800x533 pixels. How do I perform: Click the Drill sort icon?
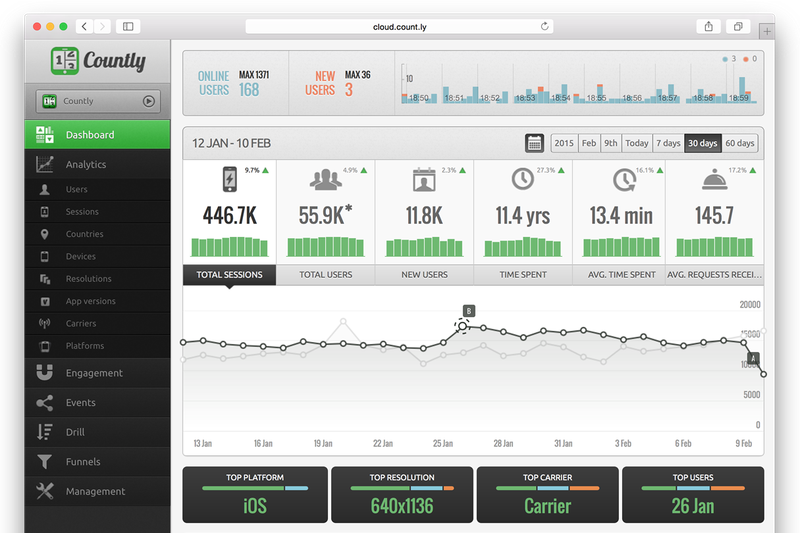[44, 432]
